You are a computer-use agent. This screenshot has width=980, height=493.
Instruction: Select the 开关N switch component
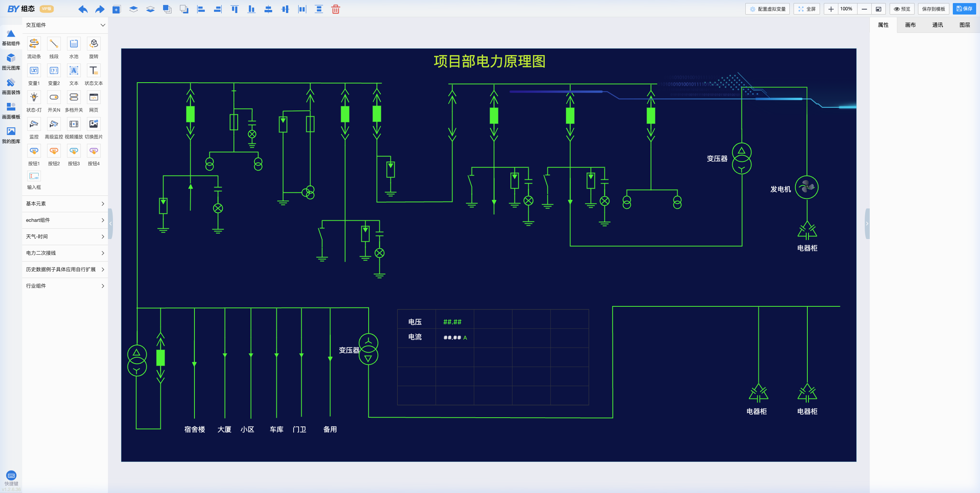(x=54, y=101)
